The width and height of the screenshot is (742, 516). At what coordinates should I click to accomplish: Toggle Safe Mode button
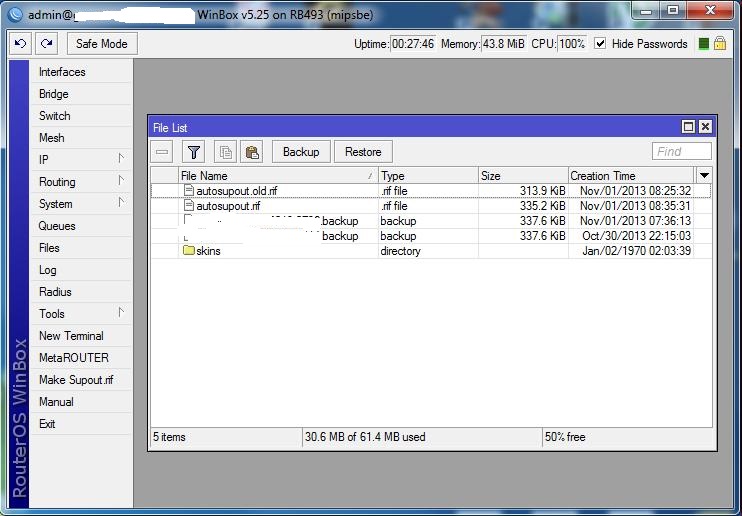click(102, 44)
